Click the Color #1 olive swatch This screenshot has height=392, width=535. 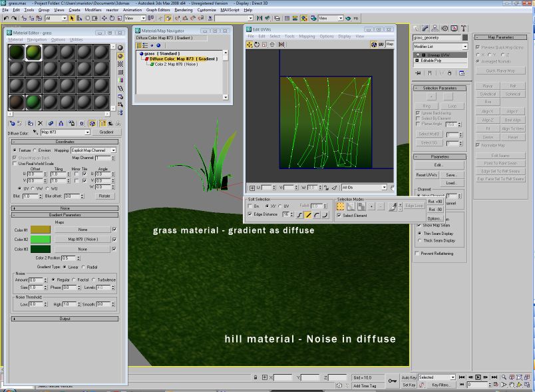(41, 230)
